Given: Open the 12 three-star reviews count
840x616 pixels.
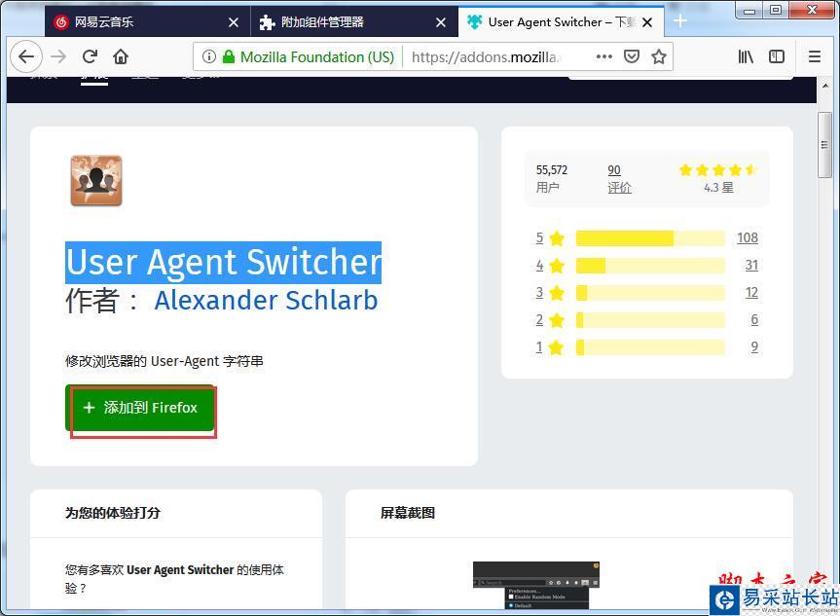Looking at the screenshot, I should (751, 293).
